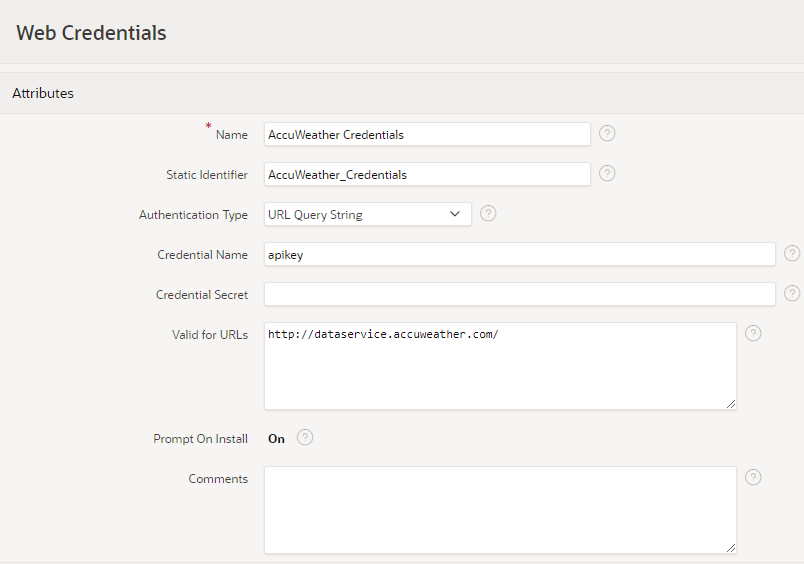This screenshot has height=564, width=804.
Task: Open help for Valid for URLs
Action: [753, 333]
